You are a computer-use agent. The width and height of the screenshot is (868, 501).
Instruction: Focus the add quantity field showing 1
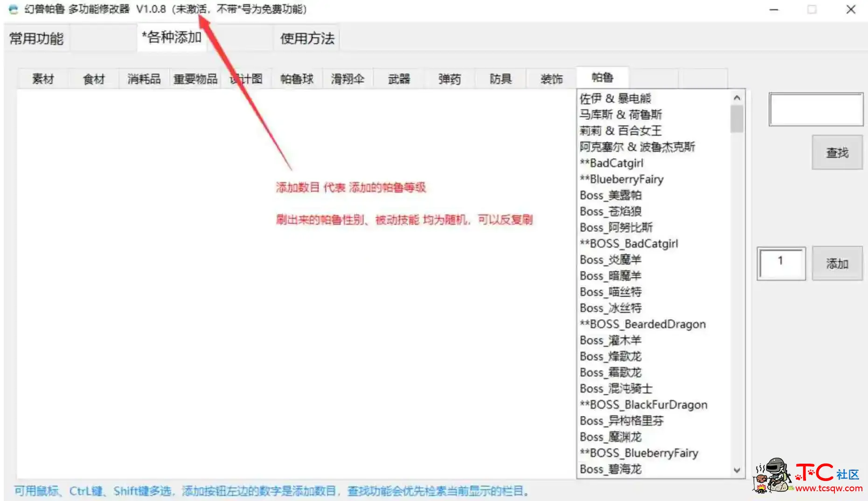781,264
